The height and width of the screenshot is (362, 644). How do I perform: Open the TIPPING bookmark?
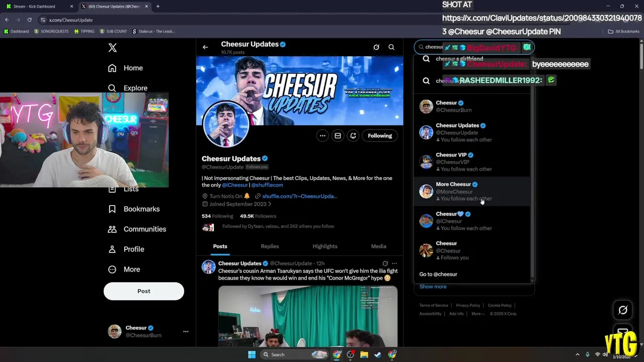pos(84,32)
